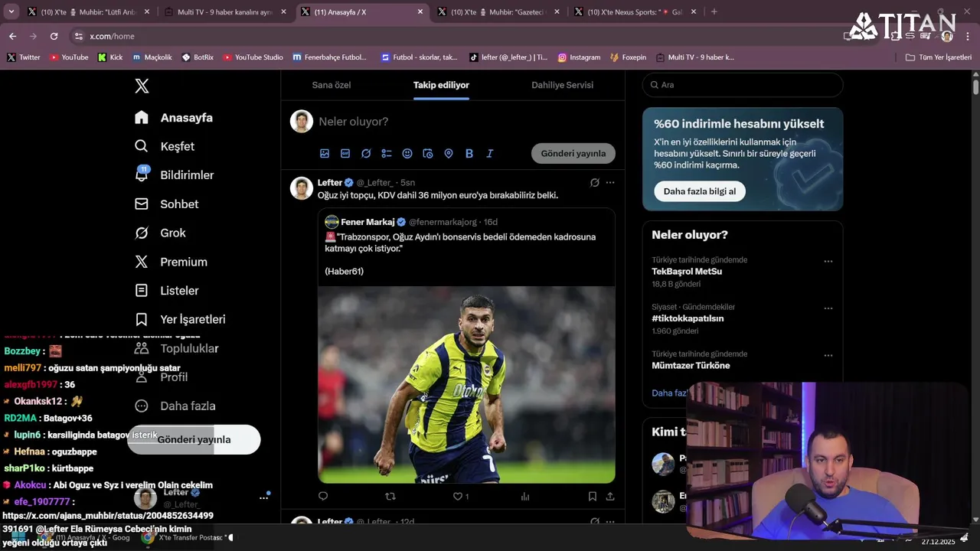Open the emoji picker in composer

point(407,154)
